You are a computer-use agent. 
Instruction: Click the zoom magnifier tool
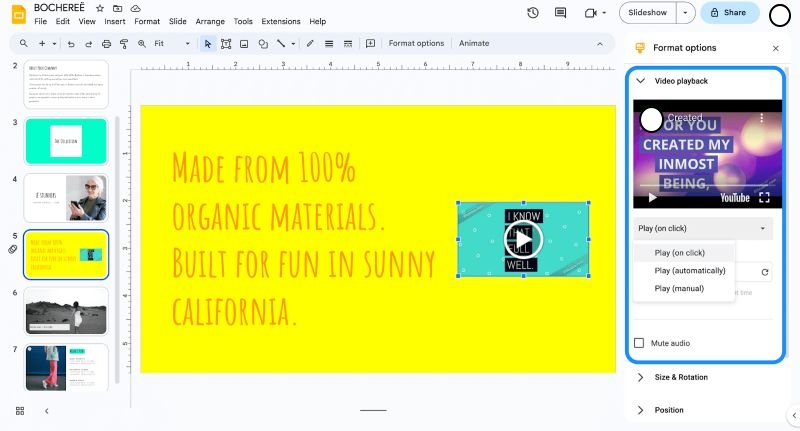(142, 44)
